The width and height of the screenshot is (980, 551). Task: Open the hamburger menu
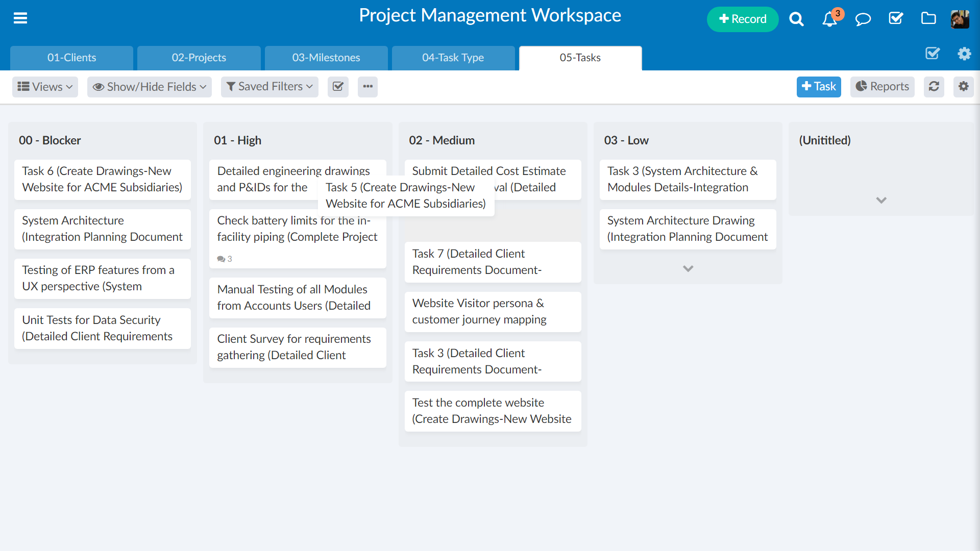pyautogui.click(x=20, y=18)
